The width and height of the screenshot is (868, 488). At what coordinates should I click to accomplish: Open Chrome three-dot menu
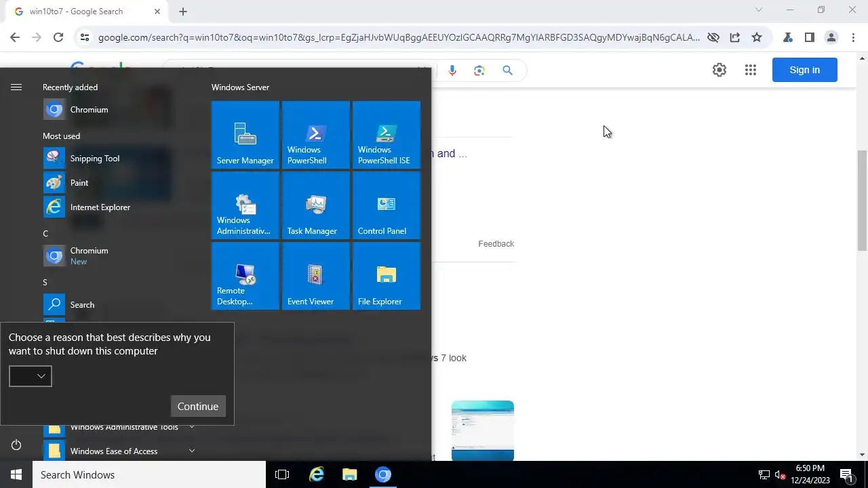pyautogui.click(x=853, y=37)
